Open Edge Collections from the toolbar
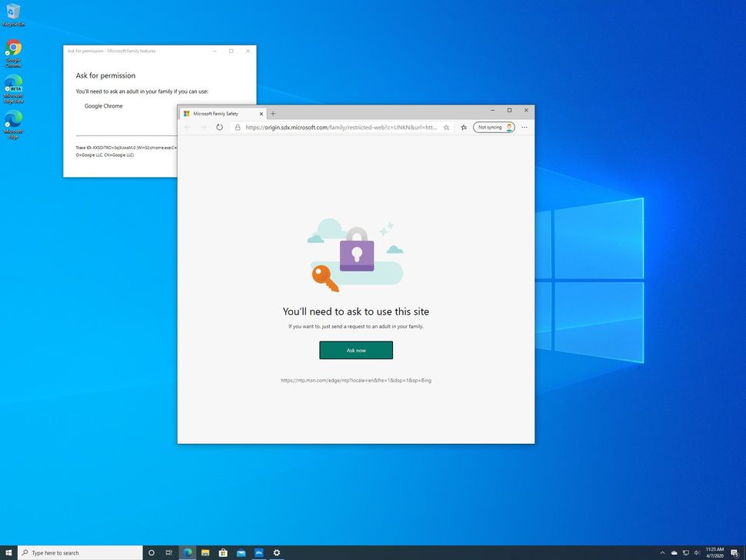 (x=463, y=127)
